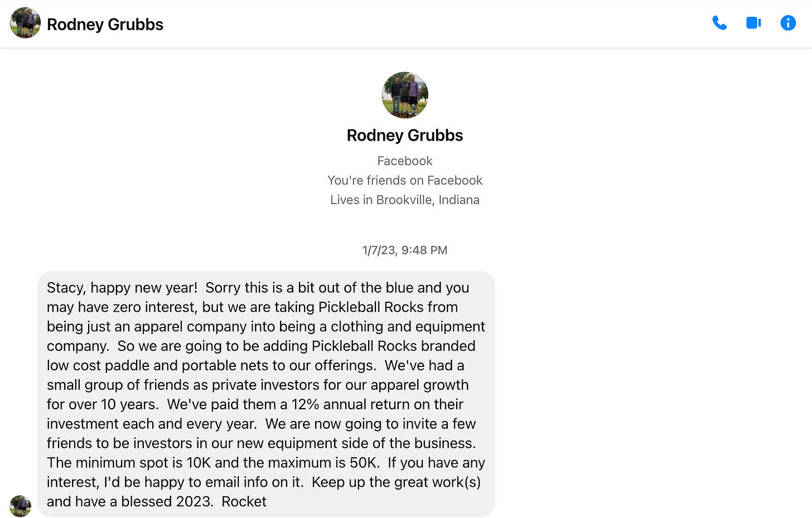812x518 pixels.
Task: Click the word "Rocket" ending the message
Action: point(244,502)
